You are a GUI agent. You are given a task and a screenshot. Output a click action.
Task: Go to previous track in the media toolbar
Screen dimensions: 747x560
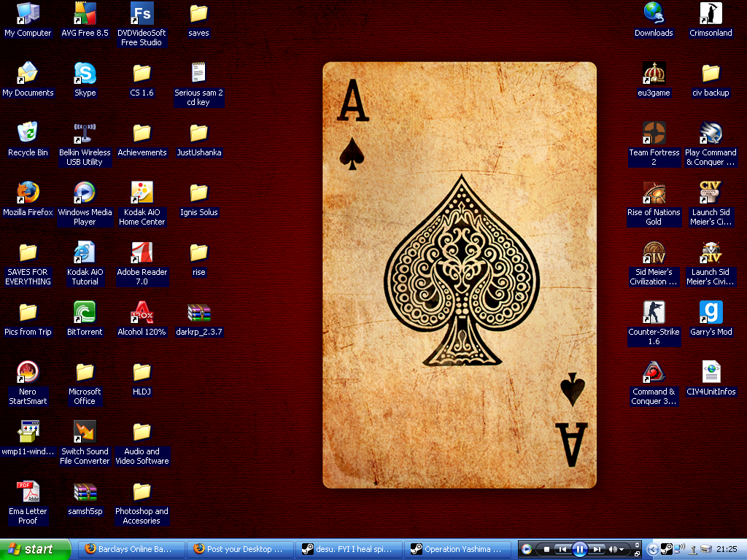562,549
